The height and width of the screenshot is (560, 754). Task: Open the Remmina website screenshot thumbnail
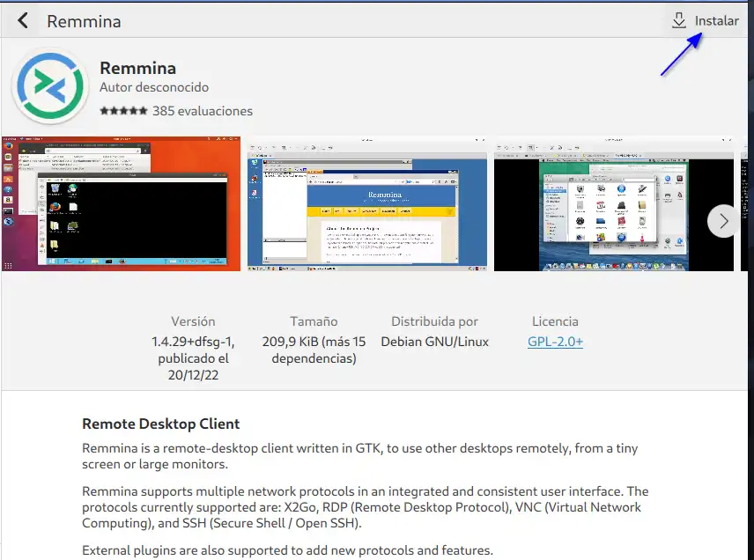click(367, 203)
